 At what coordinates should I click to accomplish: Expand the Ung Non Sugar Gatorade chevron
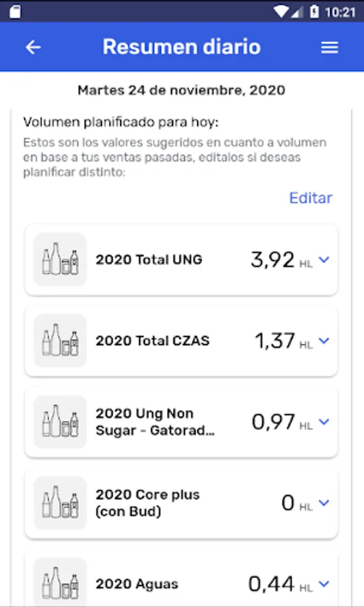pos(324,422)
